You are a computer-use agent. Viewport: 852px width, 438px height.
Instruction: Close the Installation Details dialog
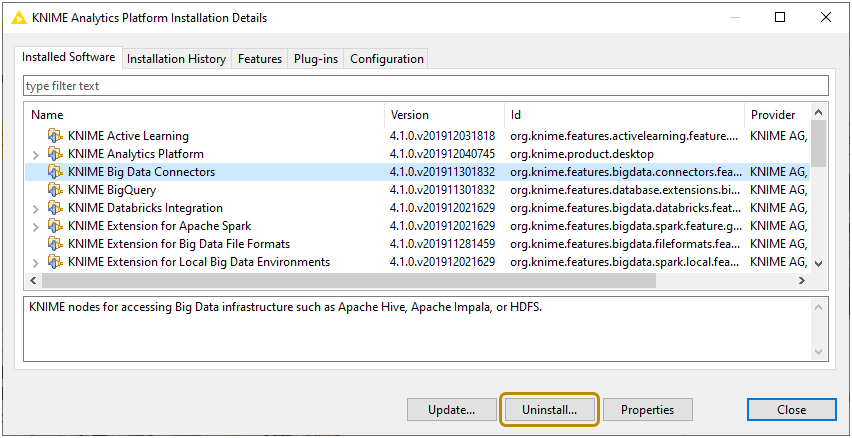click(x=792, y=410)
